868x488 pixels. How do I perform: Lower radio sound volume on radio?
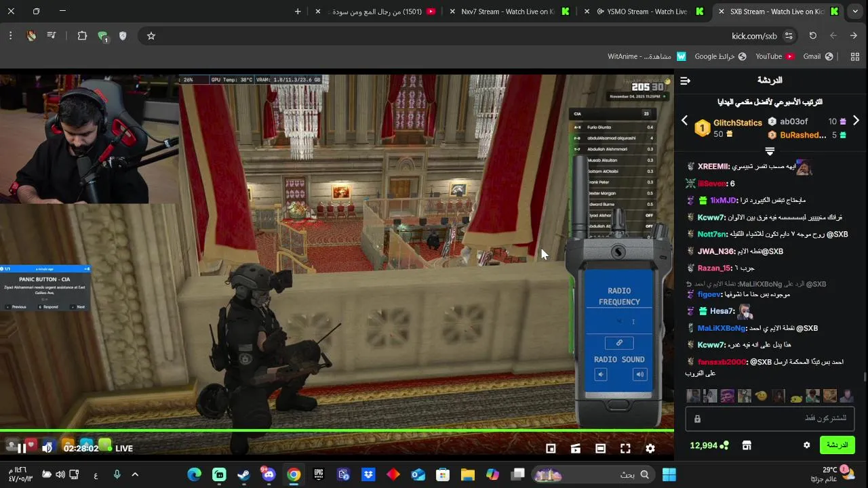point(601,374)
